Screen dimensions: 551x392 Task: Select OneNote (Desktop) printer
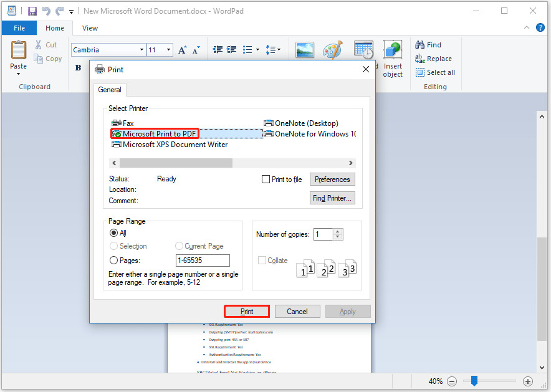tap(301, 123)
